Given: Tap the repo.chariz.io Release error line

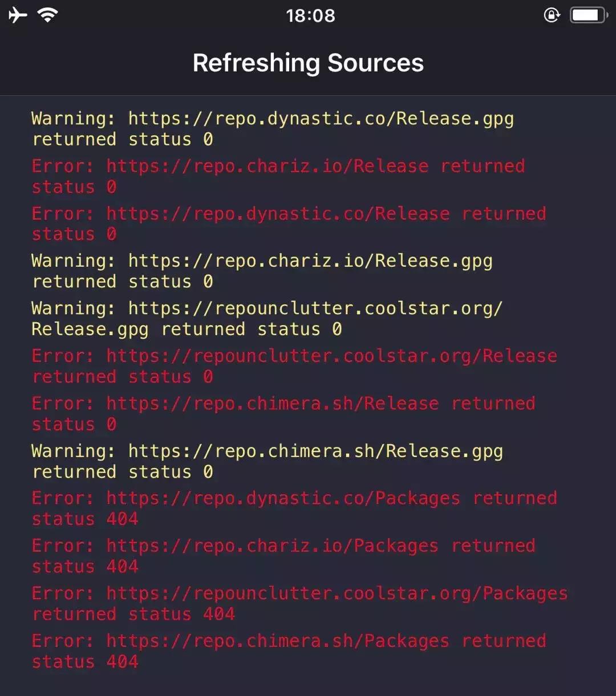Looking at the screenshot, I should pos(278,176).
